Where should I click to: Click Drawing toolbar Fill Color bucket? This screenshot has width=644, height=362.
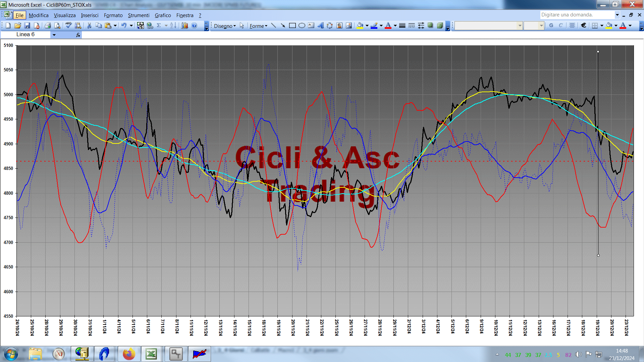click(360, 25)
